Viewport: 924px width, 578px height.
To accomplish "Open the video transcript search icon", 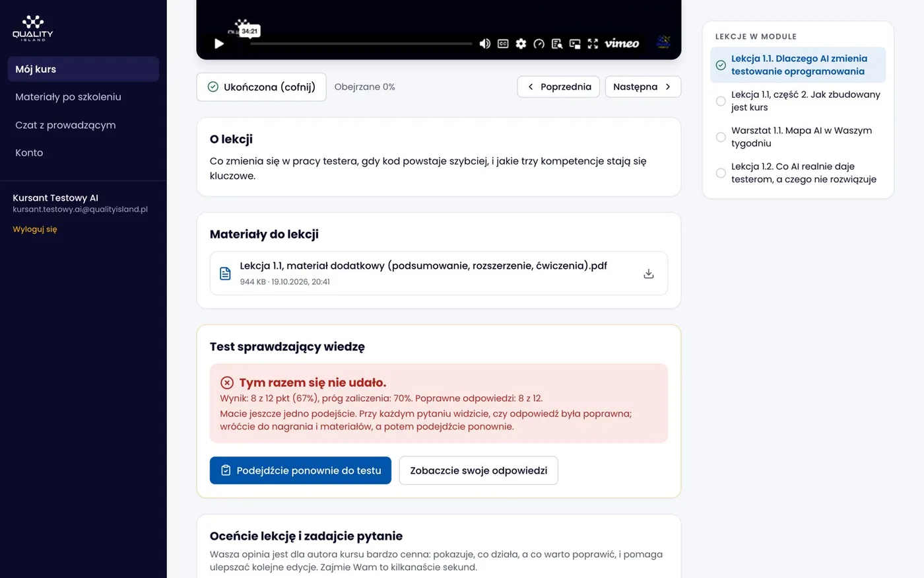I will (x=557, y=44).
